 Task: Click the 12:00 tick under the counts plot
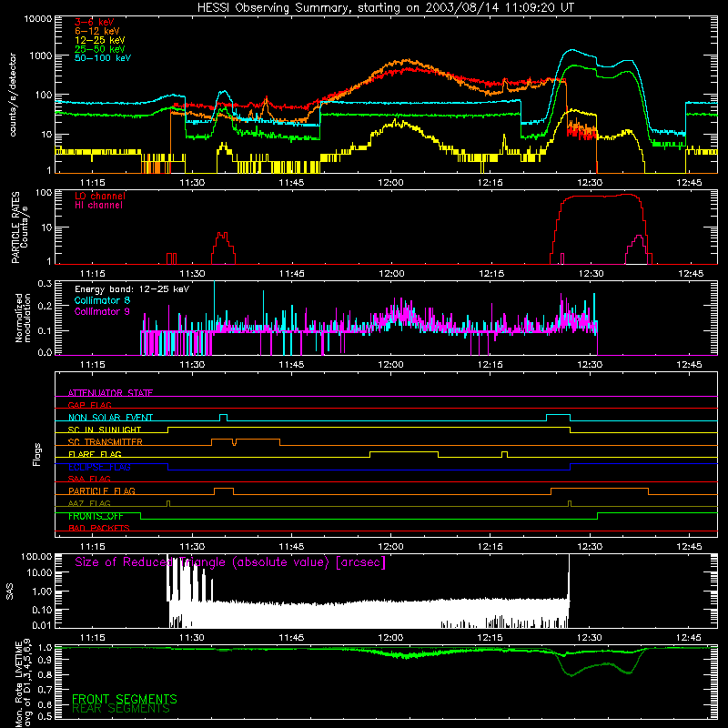(390, 183)
